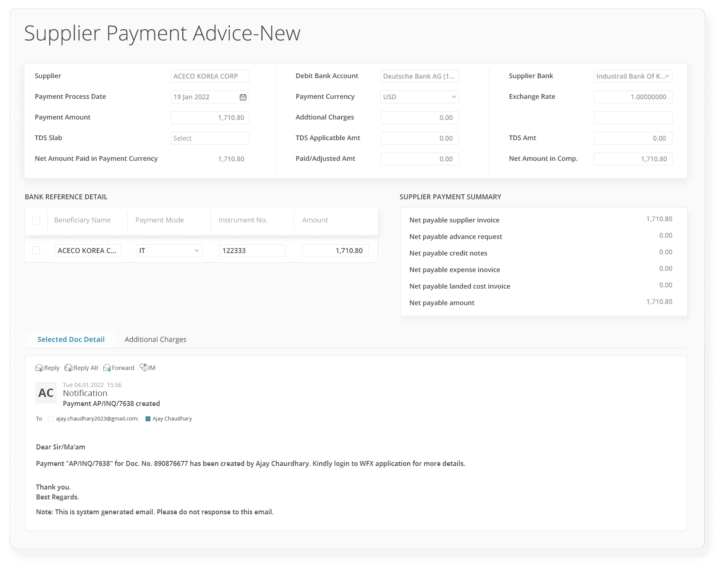Viewport: 728px width, 573px height.
Task: Switch to the Additional Charges tab
Action: [x=155, y=339]
